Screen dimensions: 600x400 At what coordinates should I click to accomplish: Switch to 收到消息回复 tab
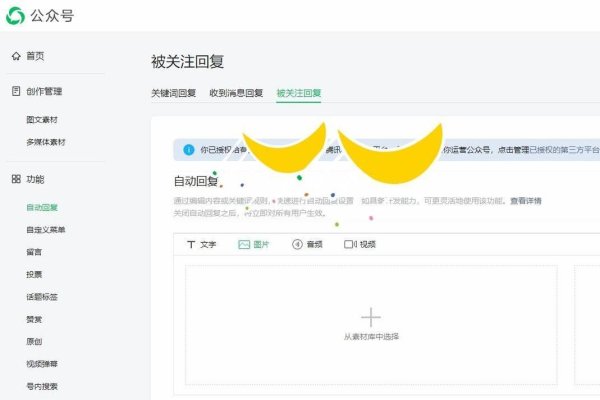coord(236,93)
